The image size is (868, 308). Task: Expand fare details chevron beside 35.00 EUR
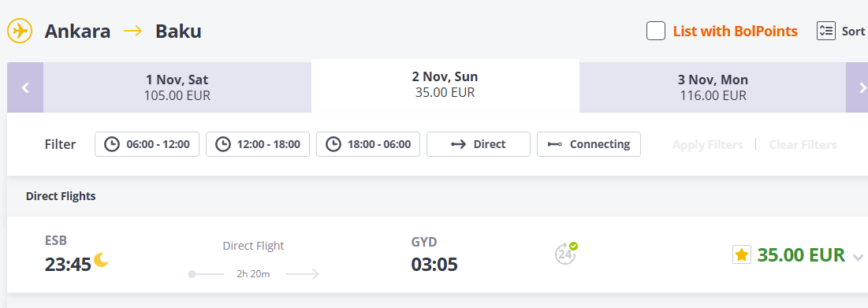(858, 257)
